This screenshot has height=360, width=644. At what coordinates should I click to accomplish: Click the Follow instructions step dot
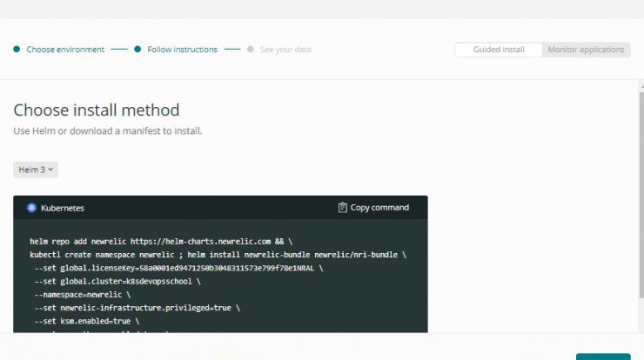138,50
